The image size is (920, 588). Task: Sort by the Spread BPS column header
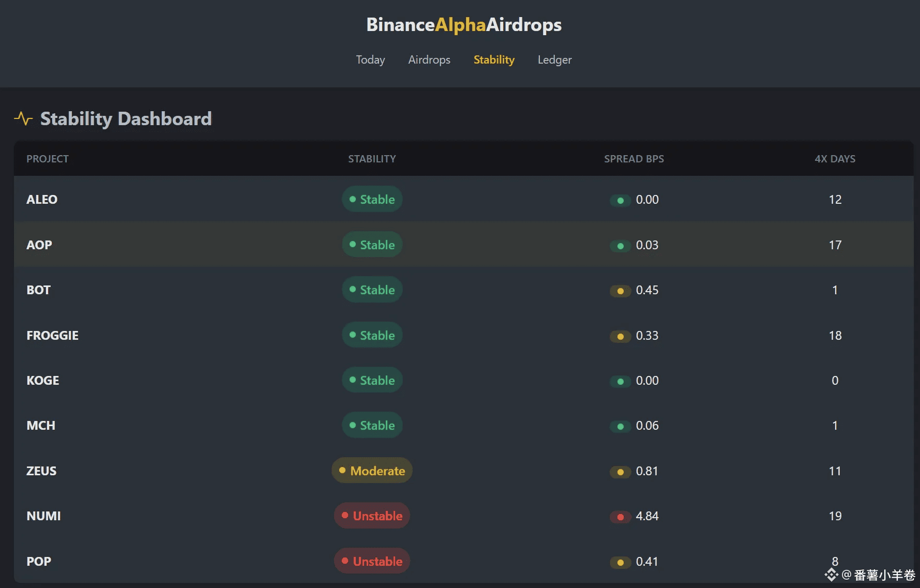pyautogui.click(x=634, y=159)
